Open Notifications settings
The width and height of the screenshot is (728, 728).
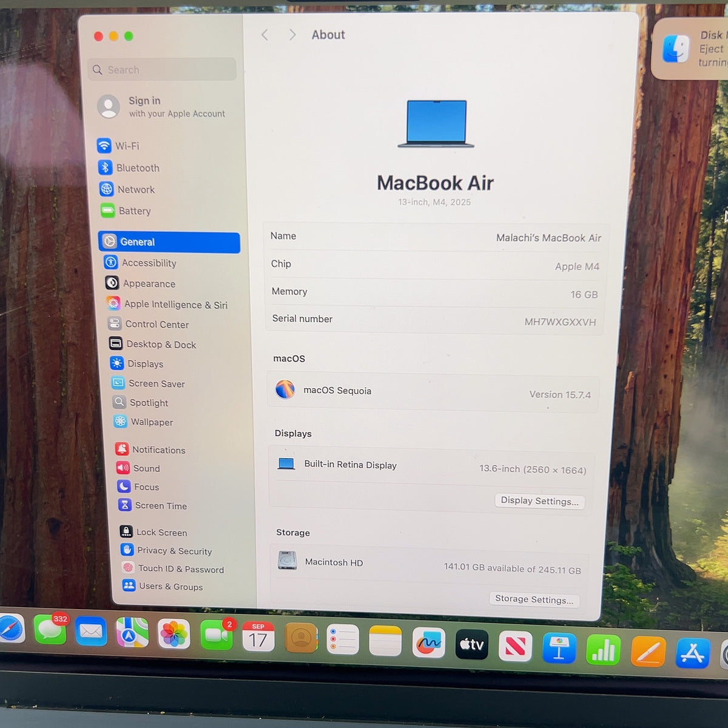coord(150,450)
